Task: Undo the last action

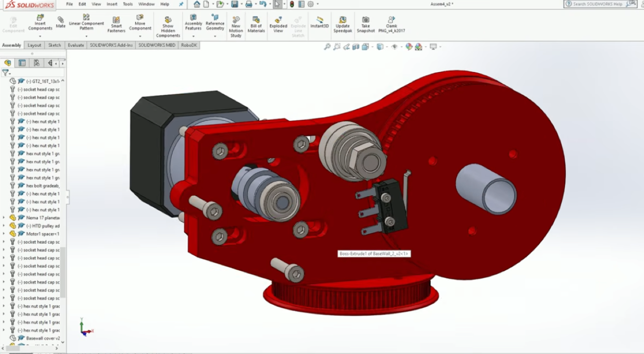Action: [x=262, y=4]
